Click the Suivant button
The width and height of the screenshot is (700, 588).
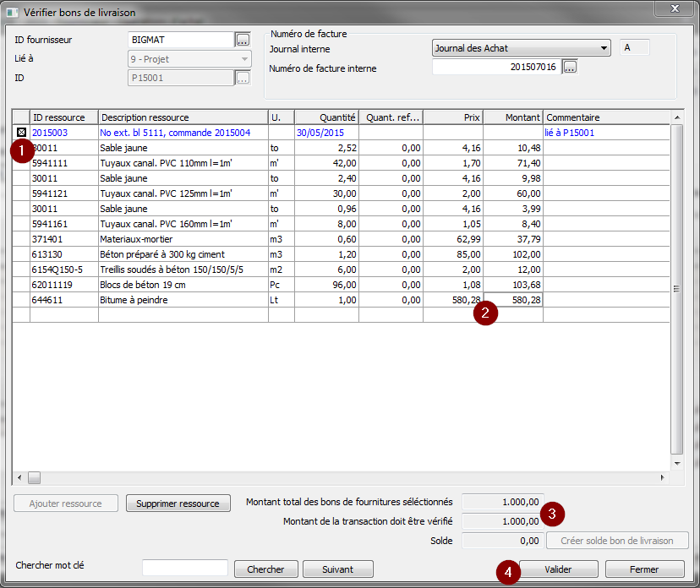[337, 569]
